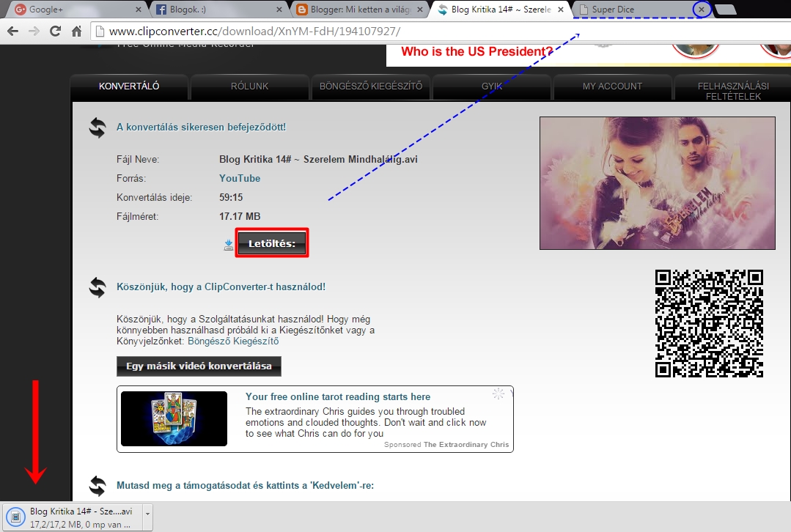The height and width of the screenshot is (532, 791).
Task: Close the Super Dice tab
Action: (x=702, y=9)
